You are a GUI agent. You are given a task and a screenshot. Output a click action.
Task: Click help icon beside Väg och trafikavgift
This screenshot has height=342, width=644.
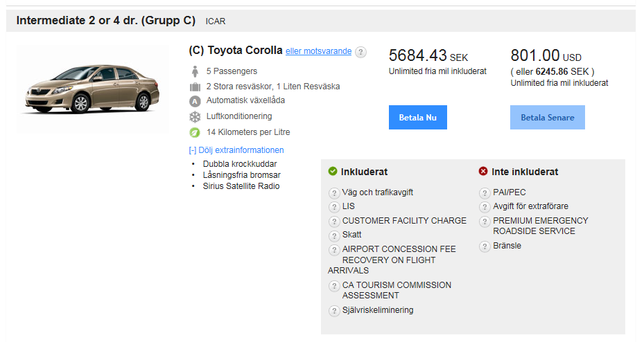coord(333,193)
